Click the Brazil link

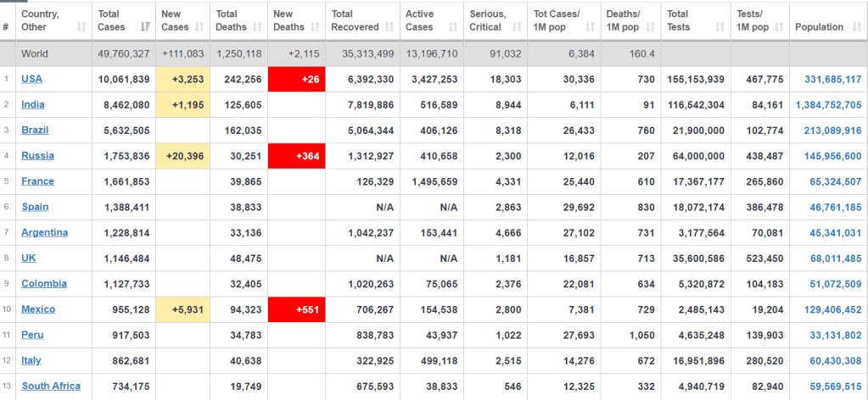click(x=35, y=131)
